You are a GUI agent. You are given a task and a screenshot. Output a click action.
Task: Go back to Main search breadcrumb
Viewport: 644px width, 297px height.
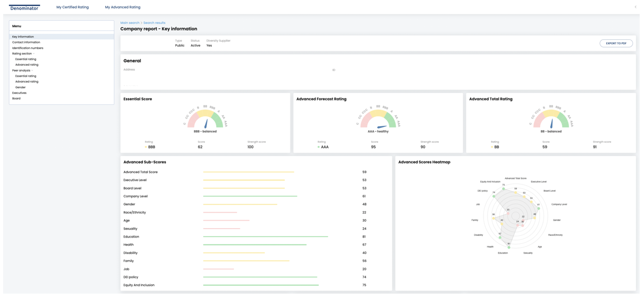coord(130,23)
